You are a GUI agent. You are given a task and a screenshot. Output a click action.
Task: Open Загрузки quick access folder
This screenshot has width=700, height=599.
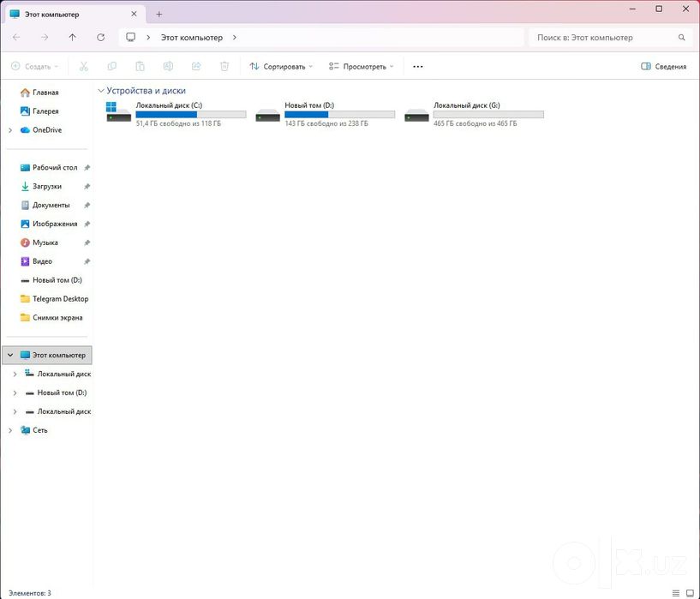point(47,186)
